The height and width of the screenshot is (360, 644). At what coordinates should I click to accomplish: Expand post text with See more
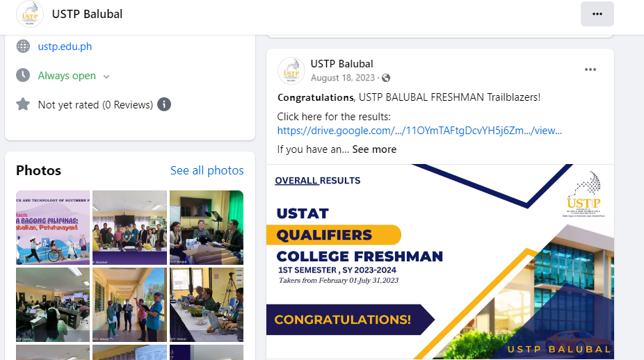point(374,149)
